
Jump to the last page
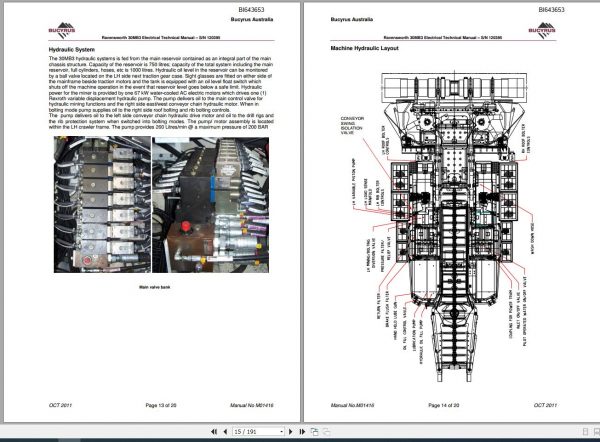302,432
